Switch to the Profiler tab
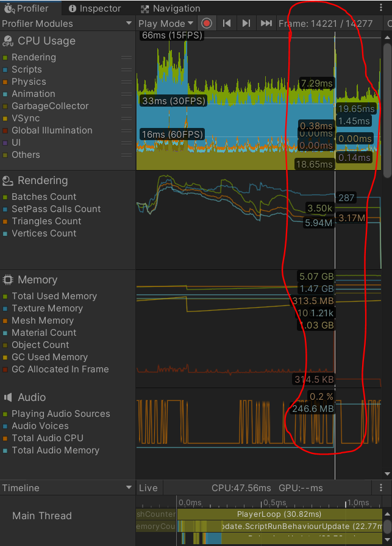The image size is (392, 546). pyautogui.click(x=26, y=9)
